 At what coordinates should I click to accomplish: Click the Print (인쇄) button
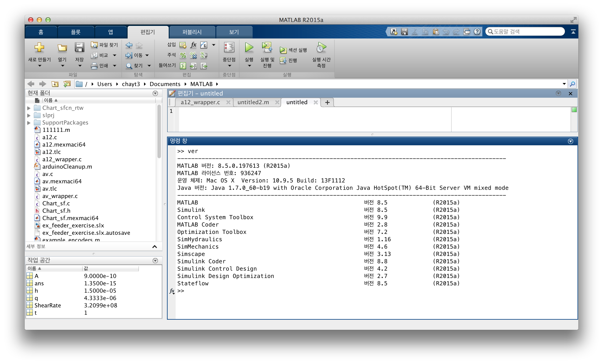[100, 65]
